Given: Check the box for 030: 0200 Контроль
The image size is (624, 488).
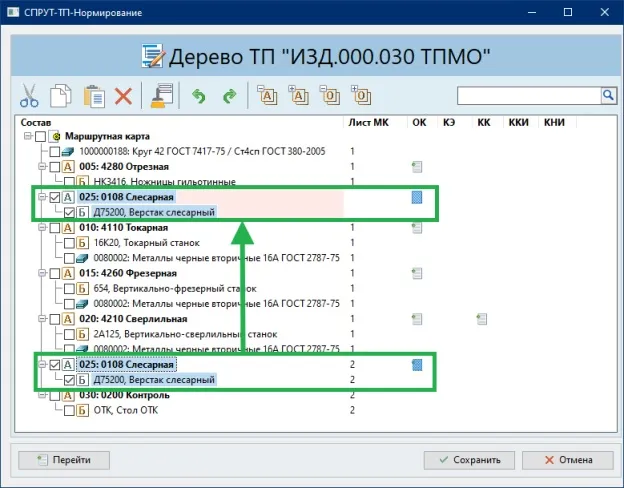Looking at the screenshot, I should tap(55, 395).
